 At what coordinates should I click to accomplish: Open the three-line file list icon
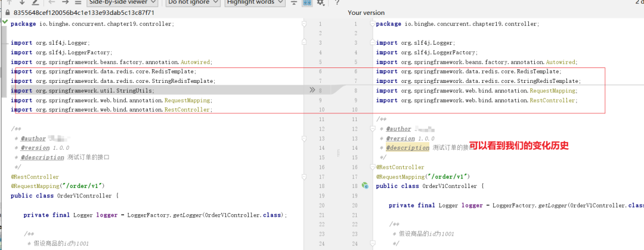click(78, 2)
